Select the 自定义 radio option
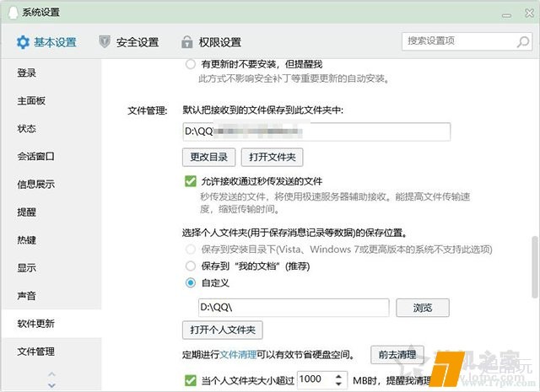This screenshot has height=392, width=540. click(x=191, y=283)
